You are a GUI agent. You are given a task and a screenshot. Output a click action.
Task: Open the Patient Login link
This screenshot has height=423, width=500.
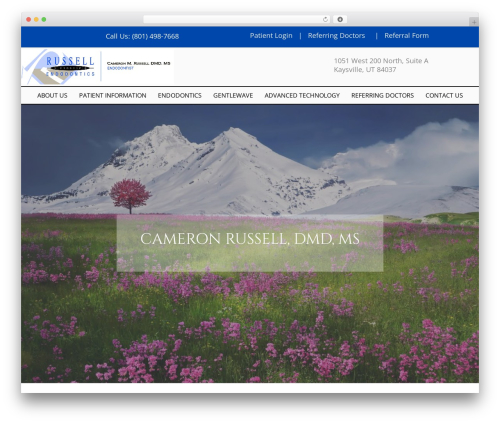coord(271,36)
